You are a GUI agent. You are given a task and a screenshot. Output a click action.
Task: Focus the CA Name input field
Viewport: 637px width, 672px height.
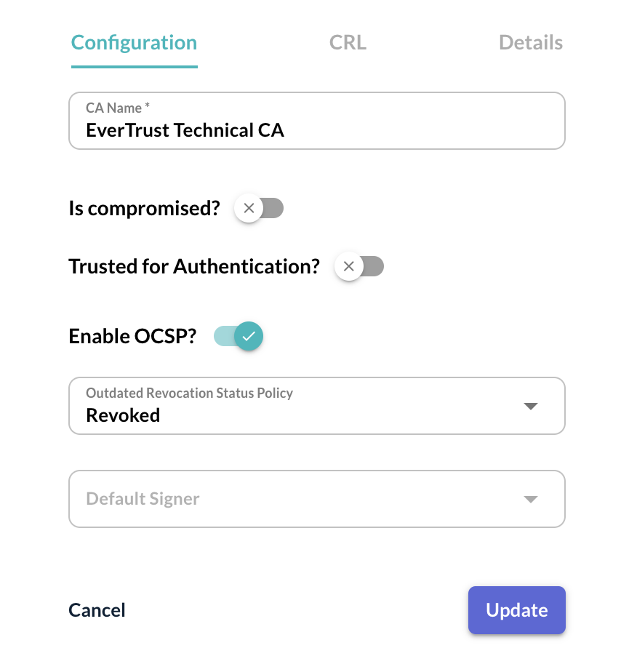pyautogui.click(x=316, y=130)
